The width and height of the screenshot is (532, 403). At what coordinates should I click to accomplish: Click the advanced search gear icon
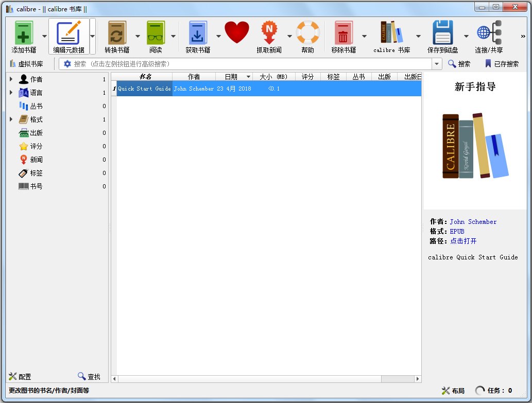[67, 64]
